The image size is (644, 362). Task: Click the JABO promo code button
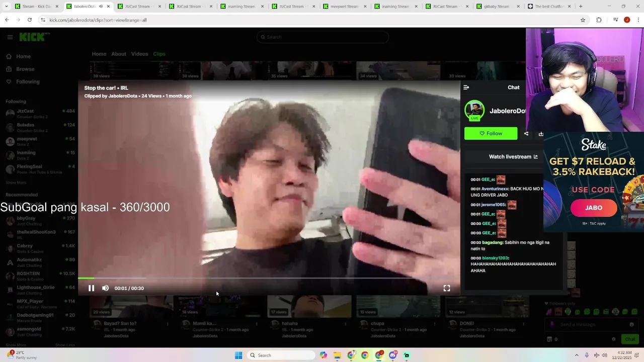pos(594,208)
